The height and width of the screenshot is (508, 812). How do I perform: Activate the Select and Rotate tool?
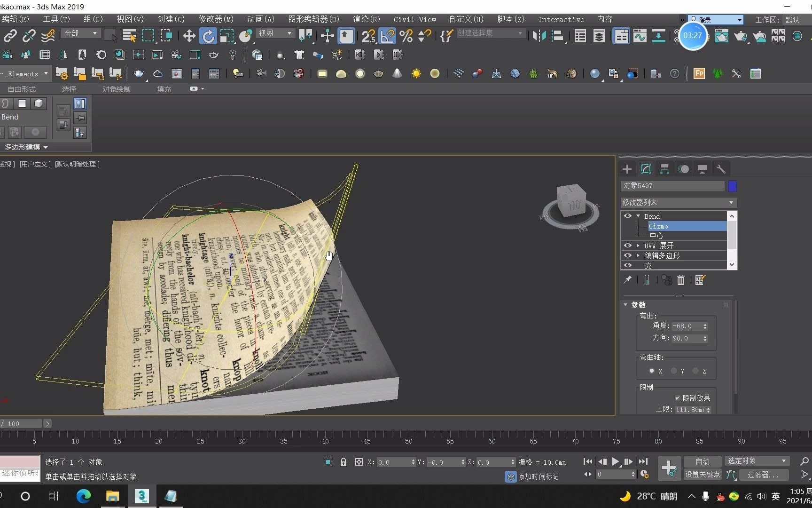coord(208,36)
